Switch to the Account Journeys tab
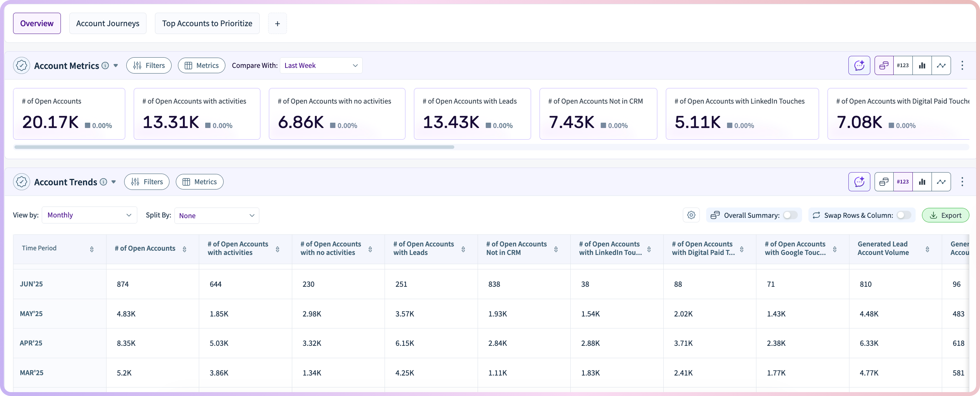 (x=108, y=24)
